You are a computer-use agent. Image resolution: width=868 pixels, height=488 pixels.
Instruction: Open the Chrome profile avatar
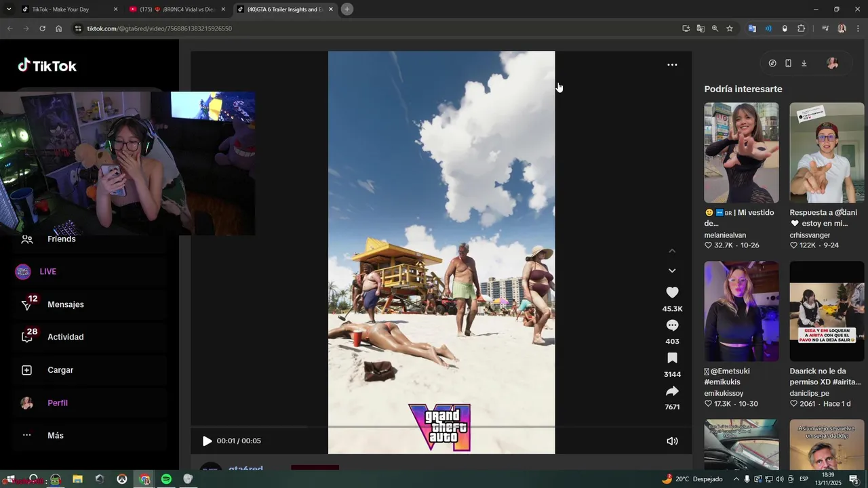pyautogui.click(x=842, y=28)
